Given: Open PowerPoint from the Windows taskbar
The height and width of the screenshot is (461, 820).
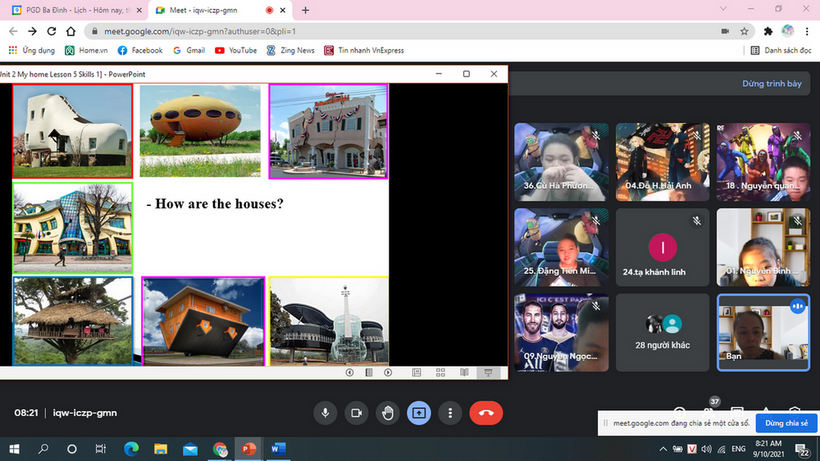Looking at the screenshot, I should click(x=249, y=449).
